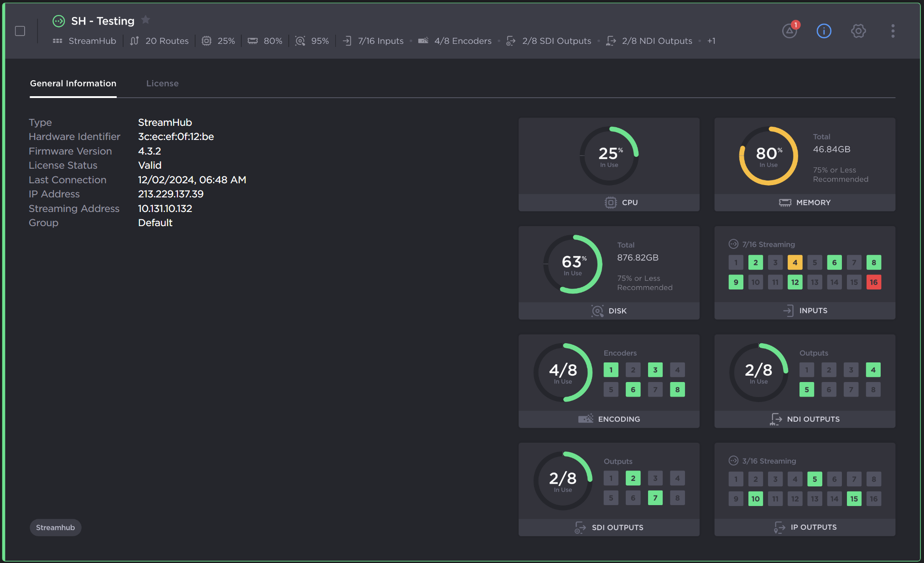The width and height of the screenshot is (924, 563).
Task: Select green input square 9
Action: click(736, 282)
